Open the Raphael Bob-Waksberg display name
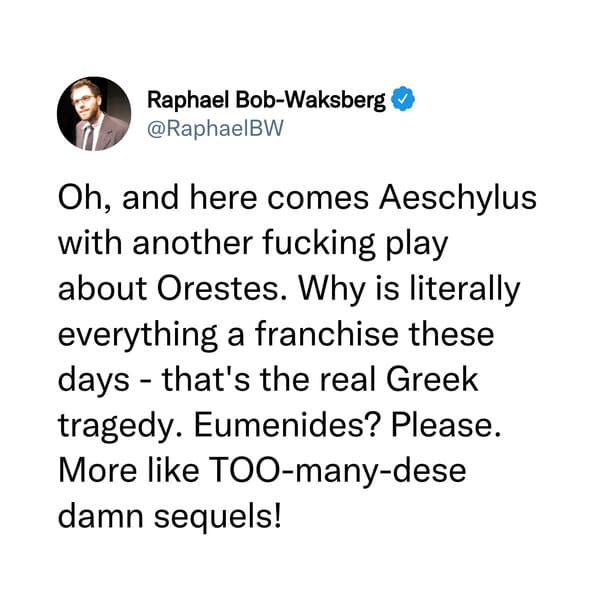Viewport: 599px width, 599px height. point(266,100)
